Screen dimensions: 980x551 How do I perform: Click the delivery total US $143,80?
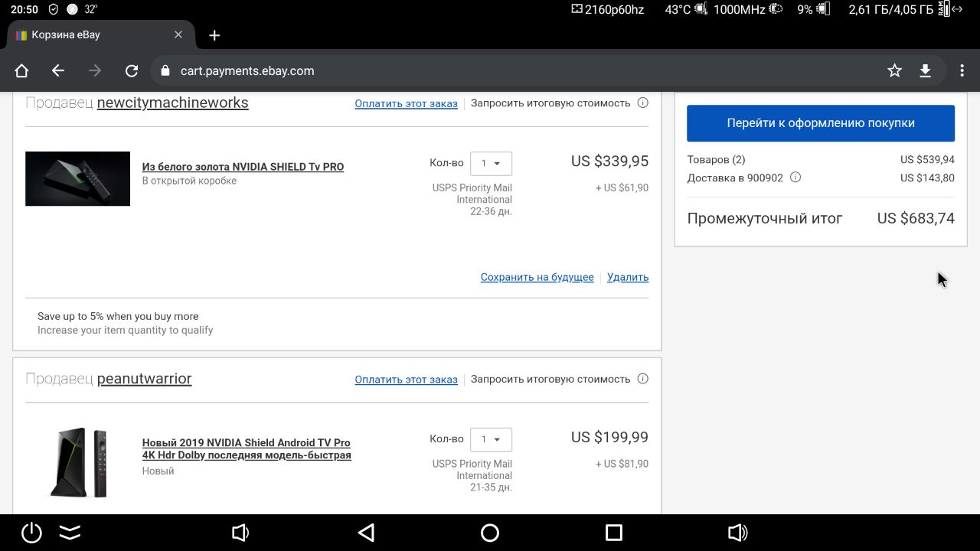pos(927,178)
